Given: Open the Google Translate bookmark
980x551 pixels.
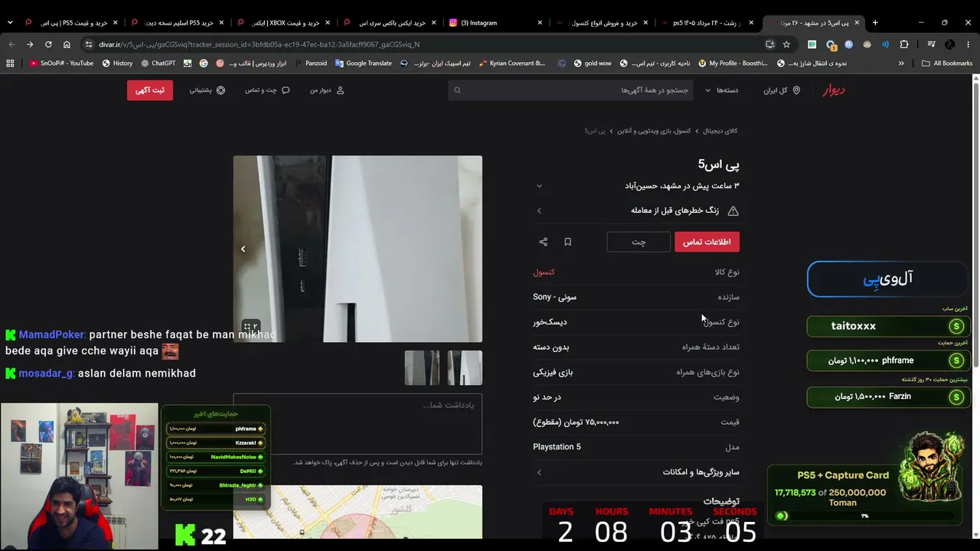Looking at the screenshot, I should coord(363,64).
